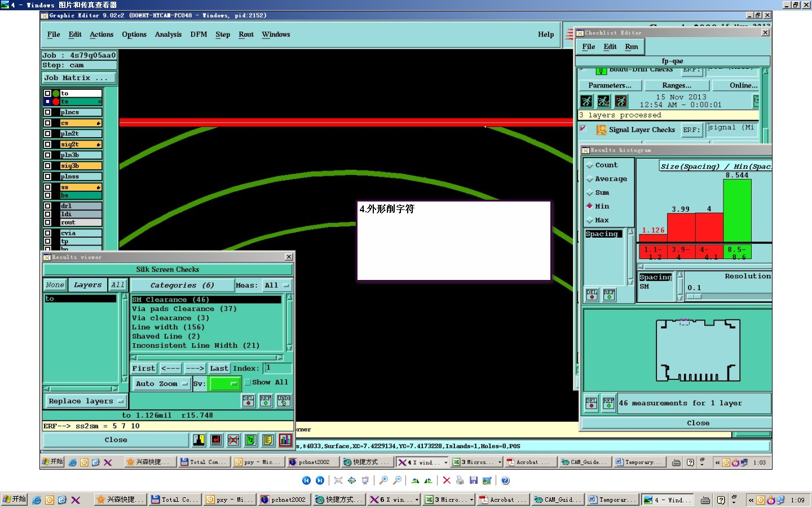Select the Max radio option
This screenshot has height=508, width=812.
[x=590, y=220]
